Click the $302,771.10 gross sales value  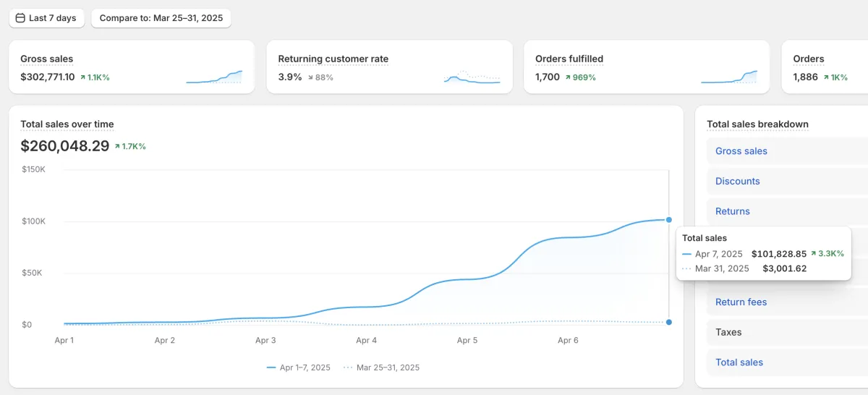click(48, 77)
